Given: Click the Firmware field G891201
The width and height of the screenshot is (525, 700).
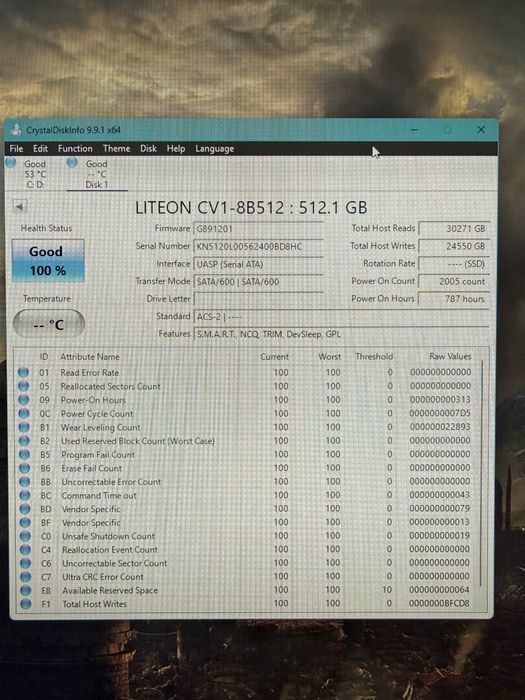Looking at the screenshot, I should tap(258, 229).
